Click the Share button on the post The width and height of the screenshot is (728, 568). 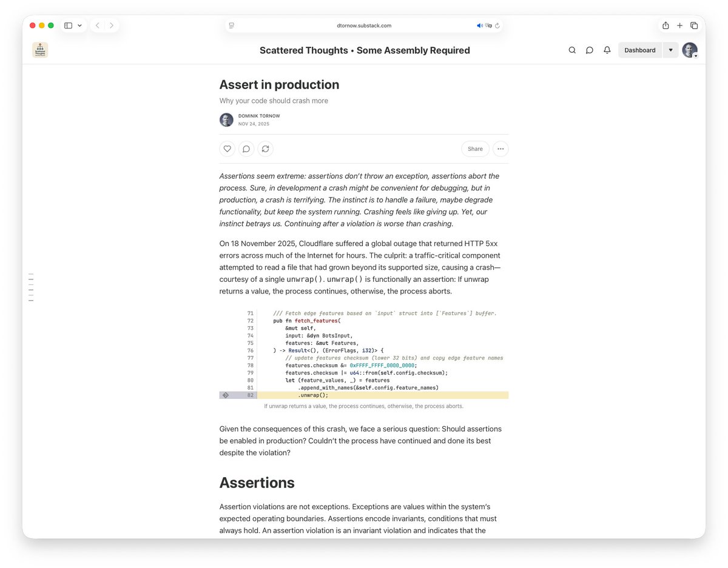(475, 149)
